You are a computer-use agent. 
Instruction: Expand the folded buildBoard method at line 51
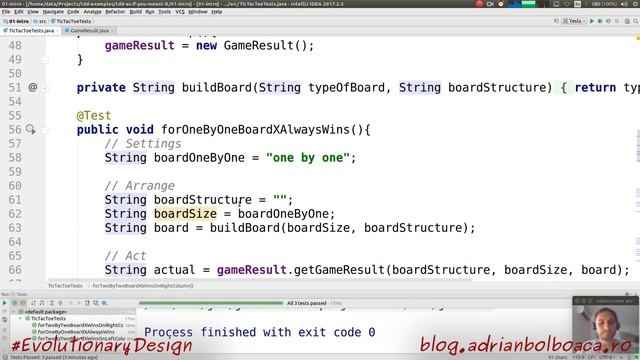point(45,87)
